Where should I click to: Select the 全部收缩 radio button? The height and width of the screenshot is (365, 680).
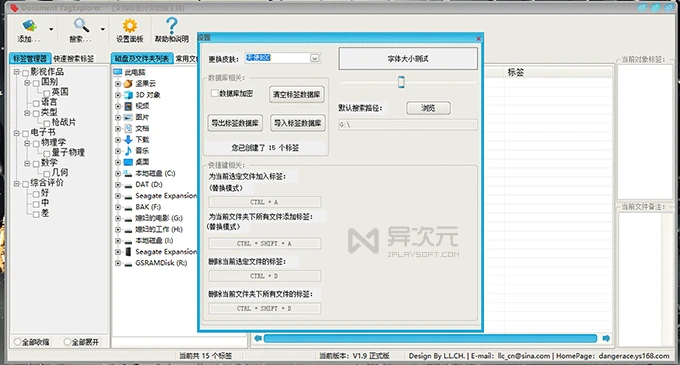(x=18, y=342)
